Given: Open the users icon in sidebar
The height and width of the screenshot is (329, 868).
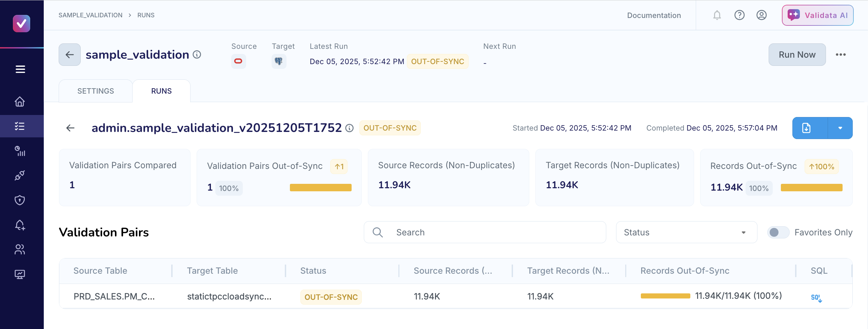Looking at the screenshot, I should click(20, 250).
